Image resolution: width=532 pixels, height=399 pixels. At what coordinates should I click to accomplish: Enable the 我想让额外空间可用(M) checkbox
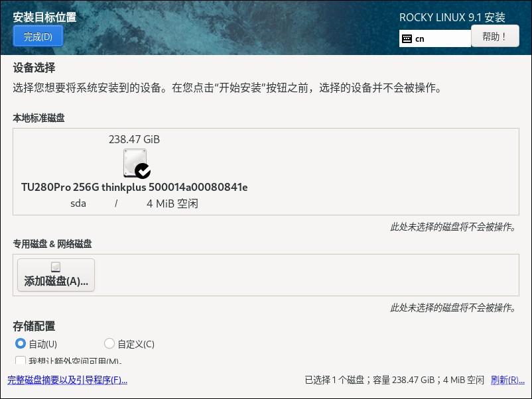21,361
